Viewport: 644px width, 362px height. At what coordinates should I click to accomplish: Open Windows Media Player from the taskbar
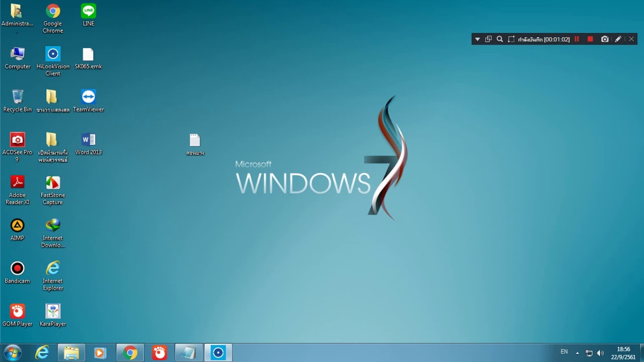click(100, 353)
